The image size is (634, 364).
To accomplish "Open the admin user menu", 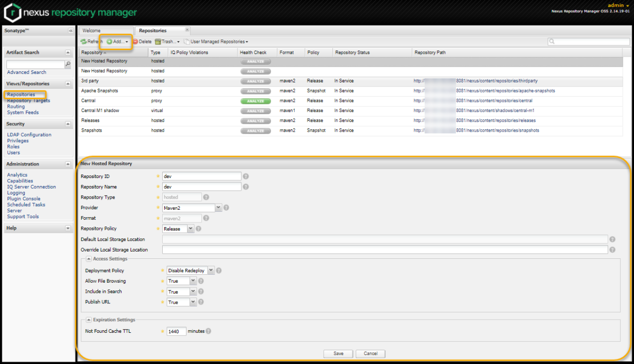I will tap(619, 5).
